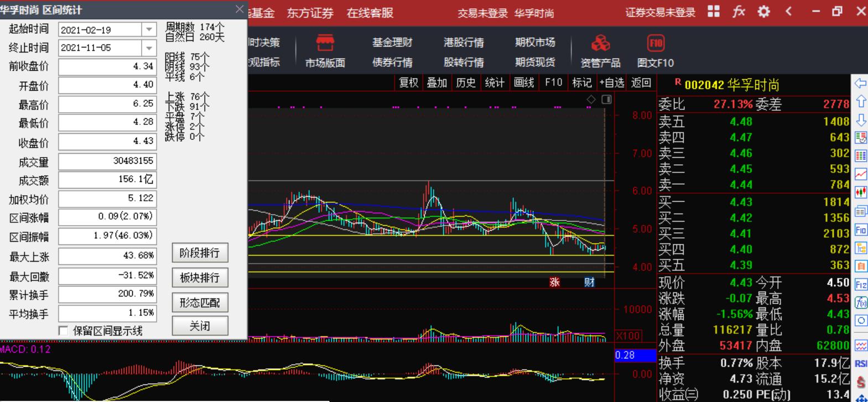Viewport: 868px width, 402px height.
Task: Click the F10 chart tab
Action: (553, 82)
